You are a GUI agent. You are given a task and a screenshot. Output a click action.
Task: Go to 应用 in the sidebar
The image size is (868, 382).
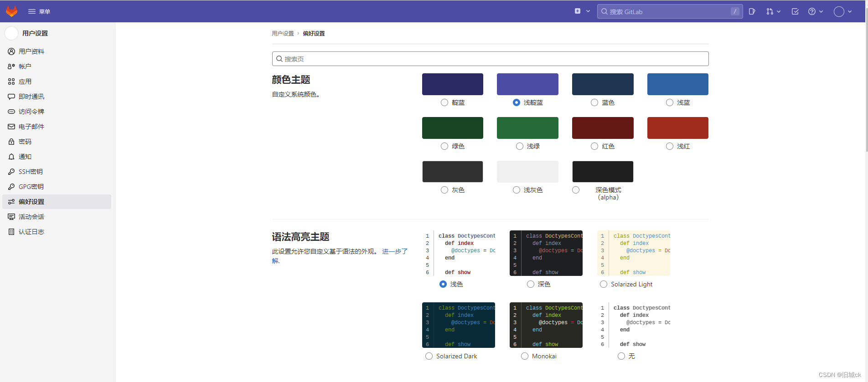(x=57, y=81)
